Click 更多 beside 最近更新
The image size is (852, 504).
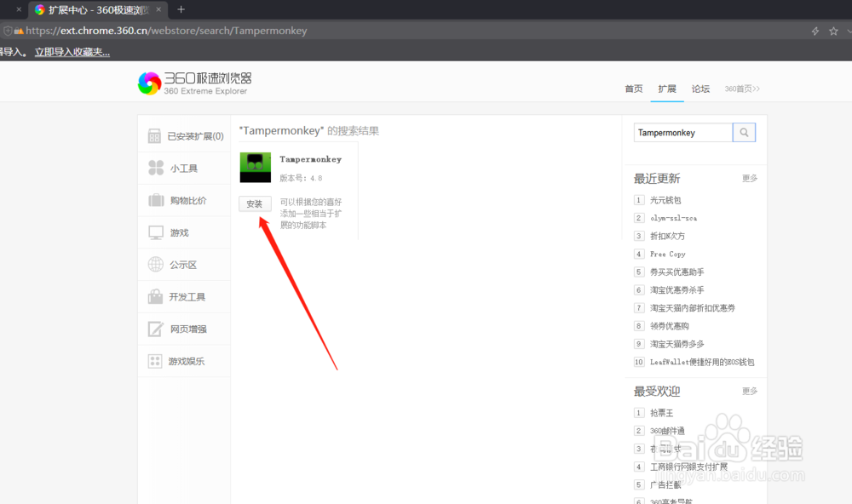click(x=749, y=178)
